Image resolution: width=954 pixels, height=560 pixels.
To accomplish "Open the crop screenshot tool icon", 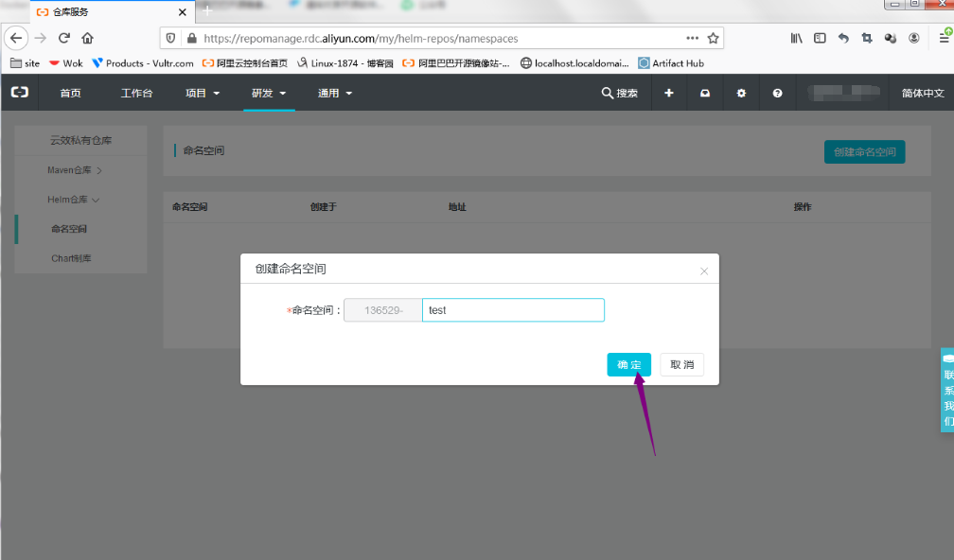I will 867,38.
